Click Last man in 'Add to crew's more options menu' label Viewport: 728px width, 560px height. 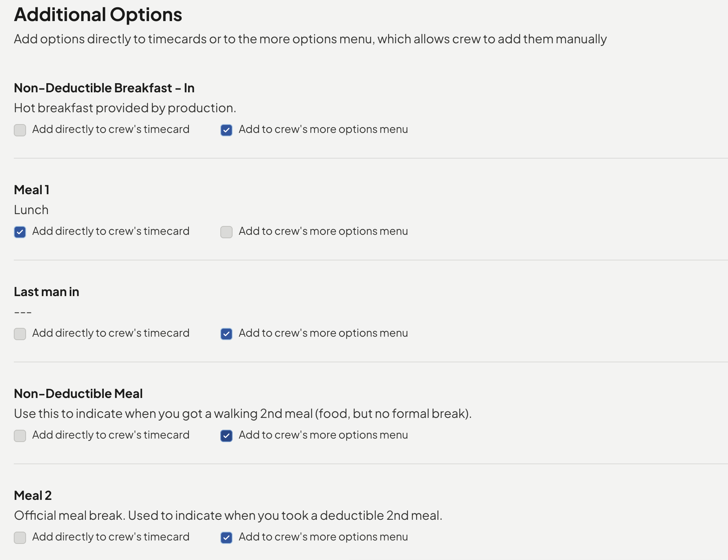click(323, 333)
